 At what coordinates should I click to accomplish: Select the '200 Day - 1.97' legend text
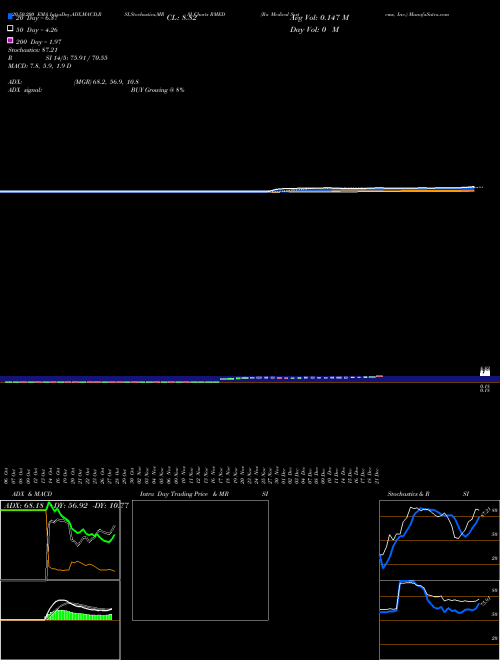(x=40, y=42)
